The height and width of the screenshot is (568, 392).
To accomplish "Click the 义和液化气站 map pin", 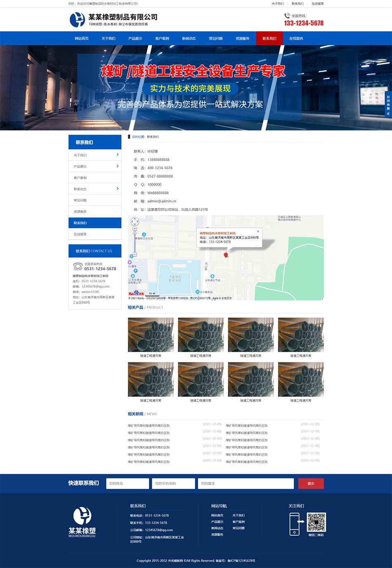I will [x=213, y=276].
